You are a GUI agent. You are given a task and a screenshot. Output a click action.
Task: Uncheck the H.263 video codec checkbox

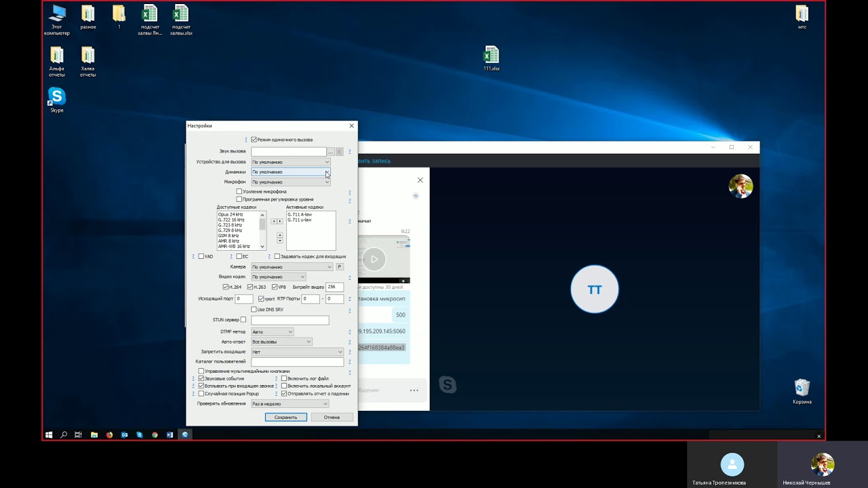(250, 287)
